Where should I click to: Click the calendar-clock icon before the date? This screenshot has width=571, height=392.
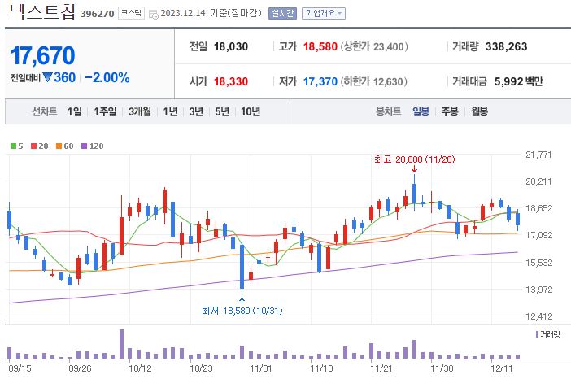coord(154,15)
